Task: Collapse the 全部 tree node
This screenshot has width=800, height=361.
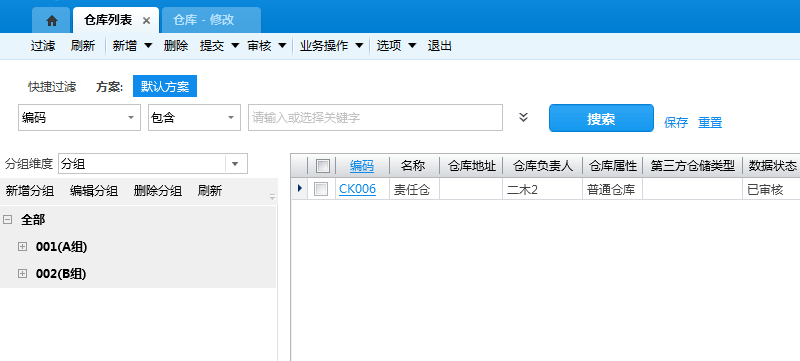Action: pos(7,220)
